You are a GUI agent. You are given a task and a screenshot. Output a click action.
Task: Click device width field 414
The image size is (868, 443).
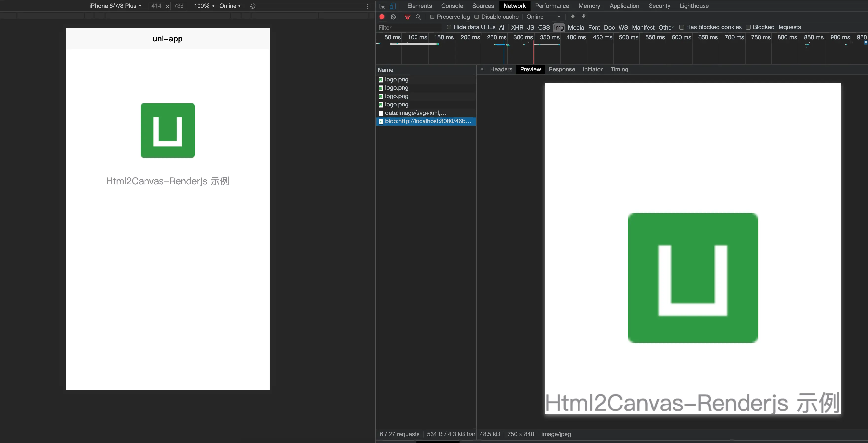pos(156,6)
